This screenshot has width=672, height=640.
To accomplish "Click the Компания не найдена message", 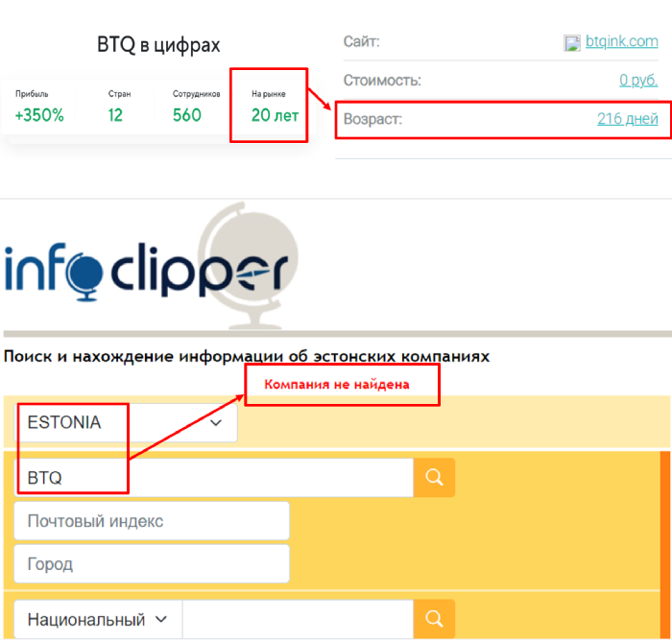I will (x=337, y=384).
